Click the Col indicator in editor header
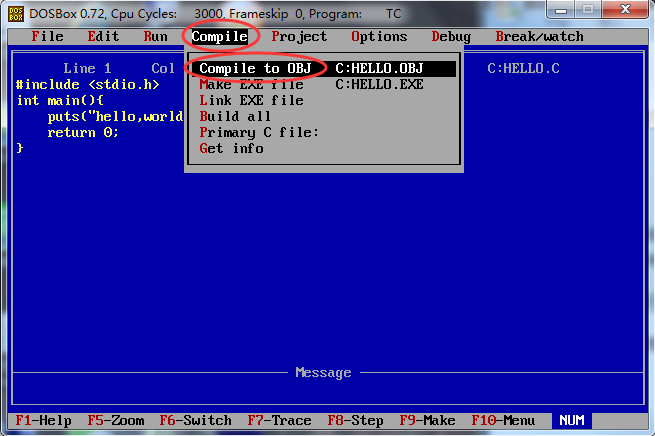 (x=163, y=68)
